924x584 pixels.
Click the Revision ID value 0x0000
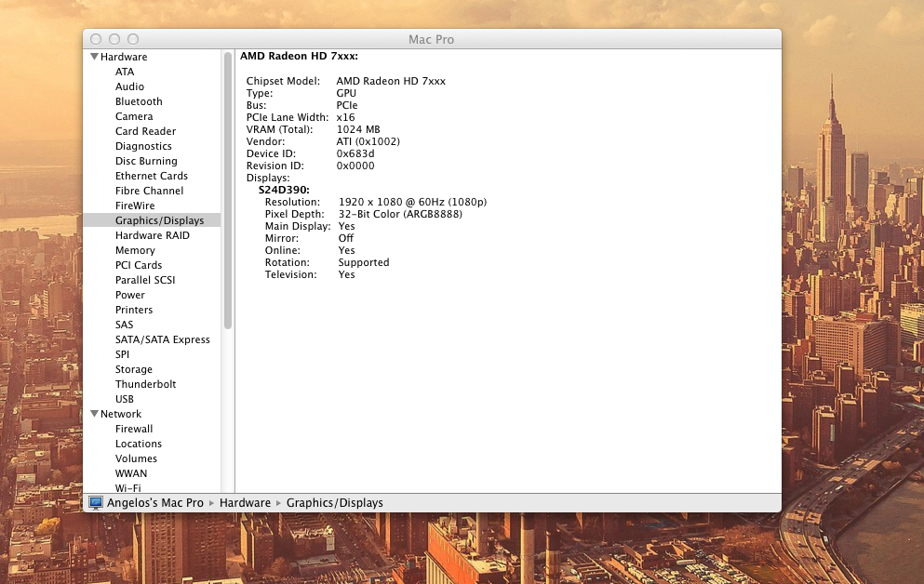(355, 166)
